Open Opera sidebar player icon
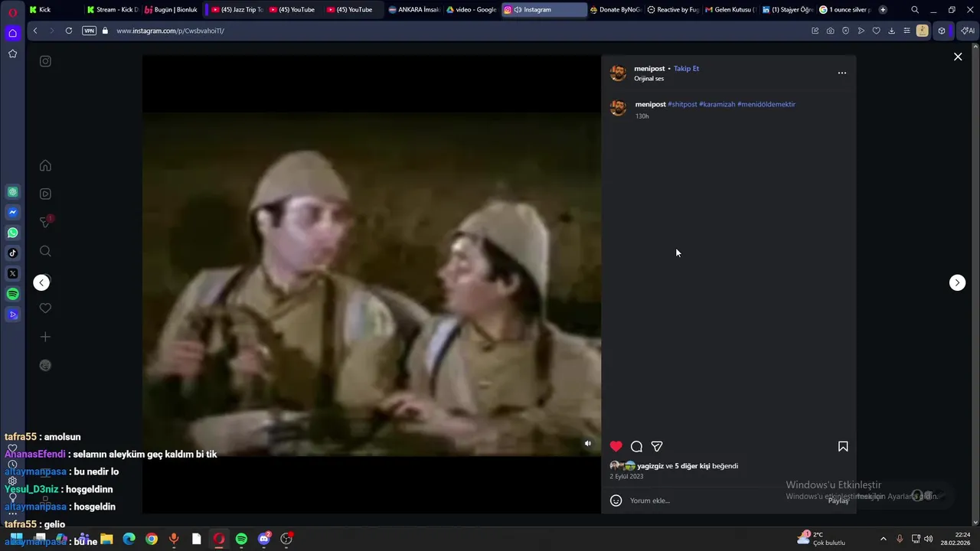The width and height of the screenshot is (980, 551). pyautogui.click(x=13, y=315)
